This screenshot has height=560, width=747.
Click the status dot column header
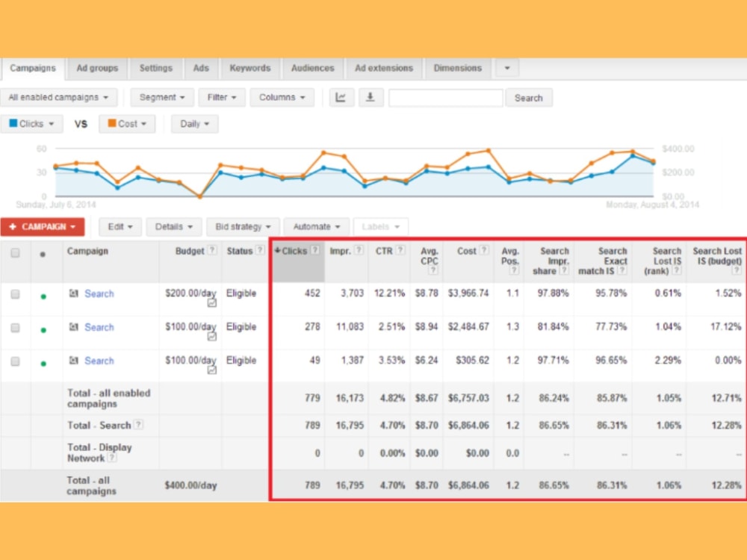pyautogui.click(x=43, y=255)
